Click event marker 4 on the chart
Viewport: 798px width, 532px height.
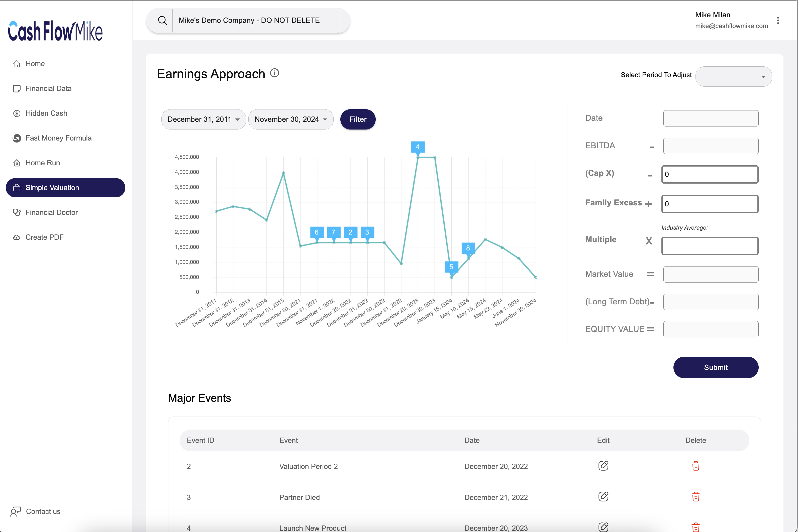(418, 147)
